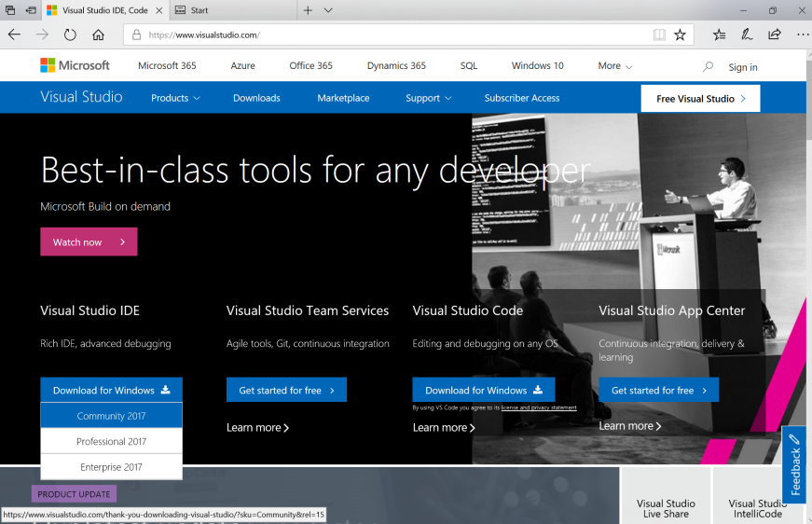The width and height of the screenshot is (812, 524).
Task: Select Enterprise 2017 download option
Action: click(x=111, y=467)
